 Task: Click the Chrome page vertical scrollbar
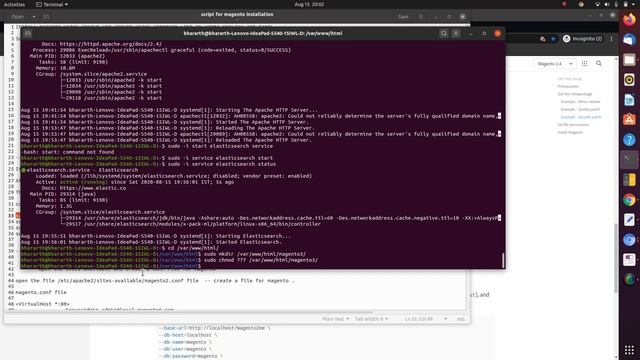[616, 258]
